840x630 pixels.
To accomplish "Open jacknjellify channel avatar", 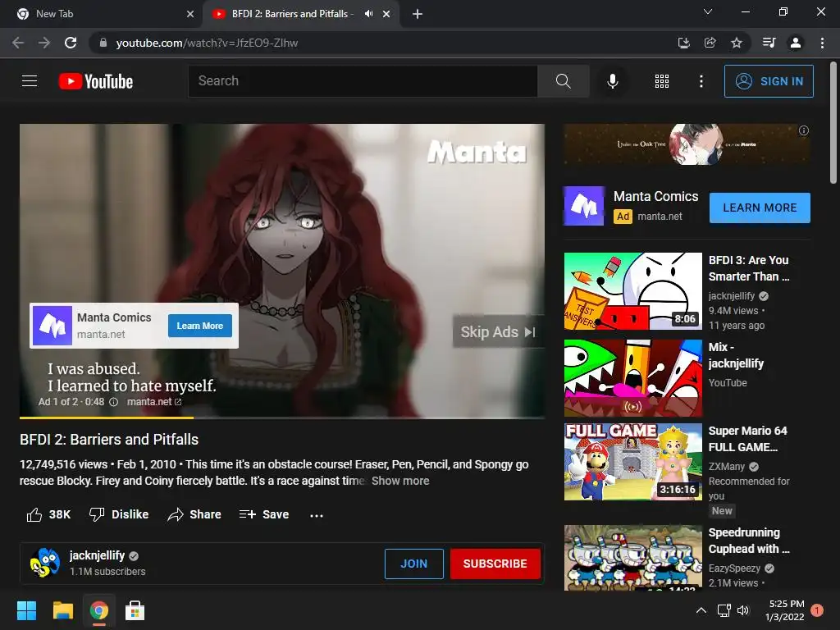I will pos(45,563).
